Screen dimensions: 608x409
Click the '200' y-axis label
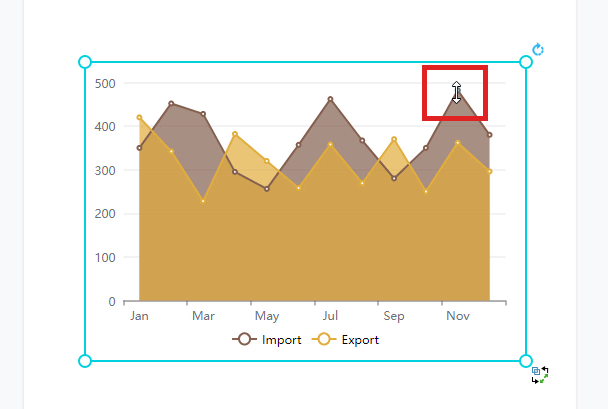(x=105, y=214)
